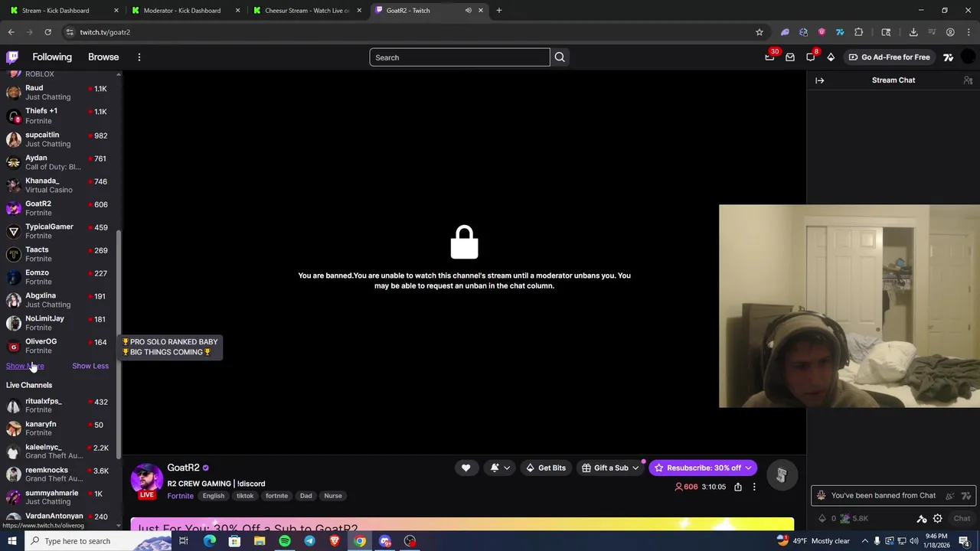Screen dimensions: 980x551
Task: Click the Chat send button
Action: (x=962, y=519)
